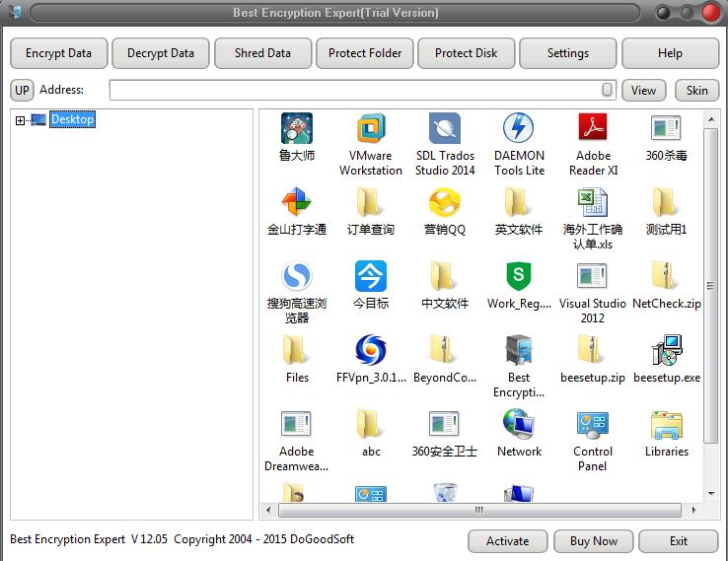The image size is (728, 561).
Task: Expand the Desktop tree node
Action: 20,120
